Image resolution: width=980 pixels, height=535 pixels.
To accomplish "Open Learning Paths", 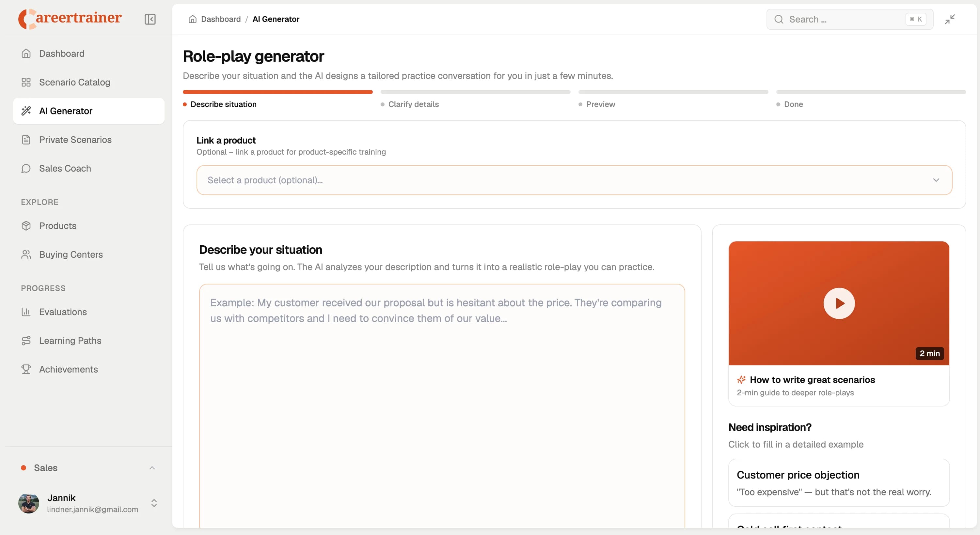I will tap(89, 341).
